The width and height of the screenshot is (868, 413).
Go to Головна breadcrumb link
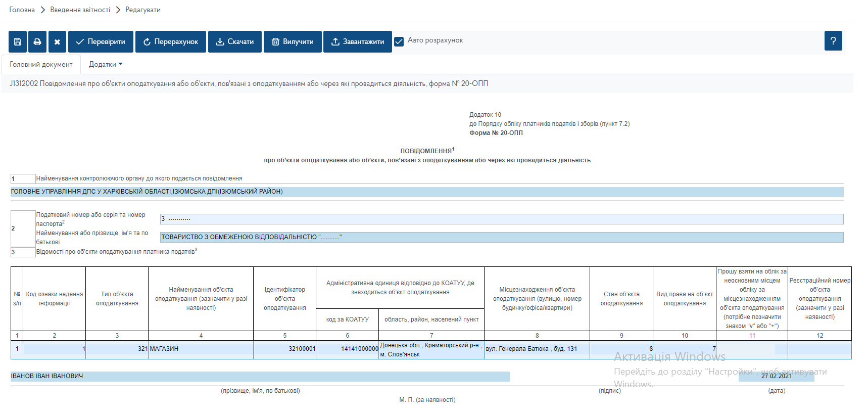[x=22, y=10]
